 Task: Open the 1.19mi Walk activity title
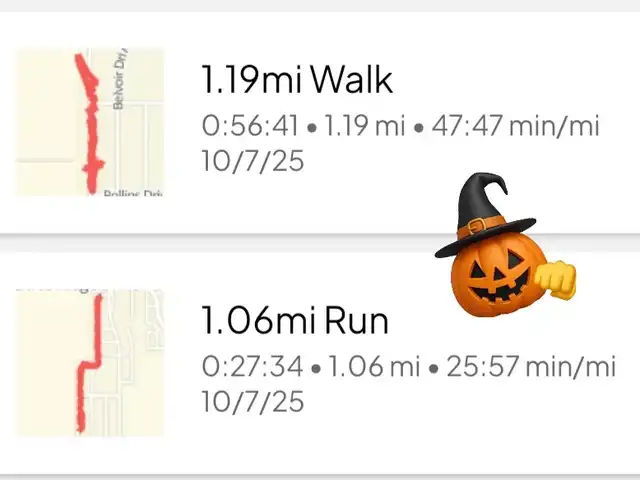[x=297, y=80]
